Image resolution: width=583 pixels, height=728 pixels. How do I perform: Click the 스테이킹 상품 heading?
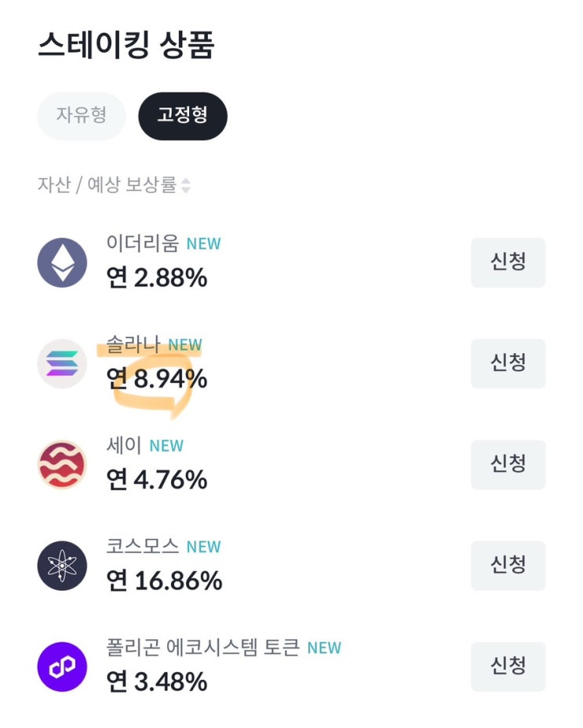(126, 45)
